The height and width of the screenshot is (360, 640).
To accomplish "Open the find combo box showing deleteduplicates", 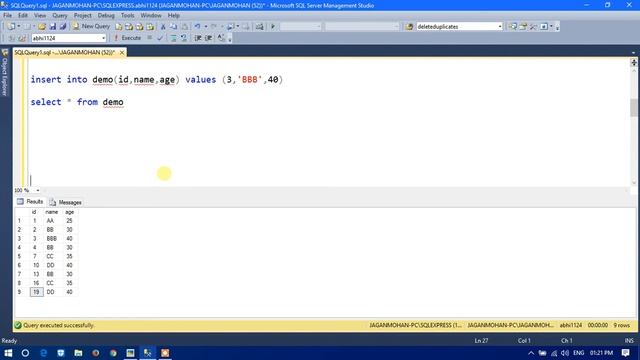I will (x=459, y=27).
